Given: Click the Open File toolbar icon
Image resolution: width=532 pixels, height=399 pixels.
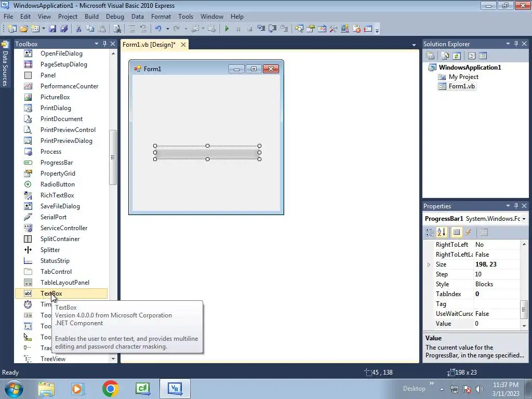Looking at the screenshot, I should pyautogui.click(x=24, y=29).
